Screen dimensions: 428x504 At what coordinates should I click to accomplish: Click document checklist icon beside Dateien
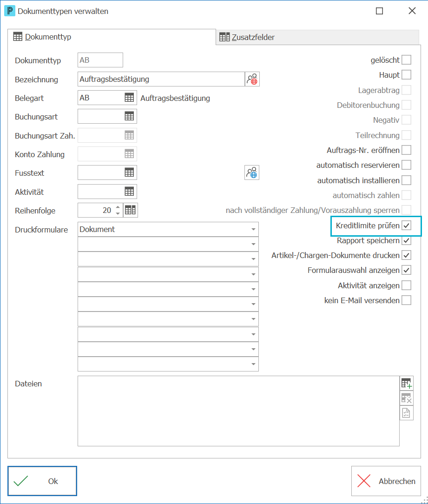tap(407, 413)
